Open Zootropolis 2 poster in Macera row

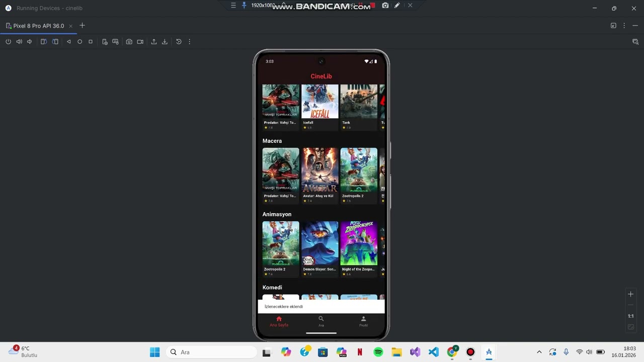(x=359, y=170)
